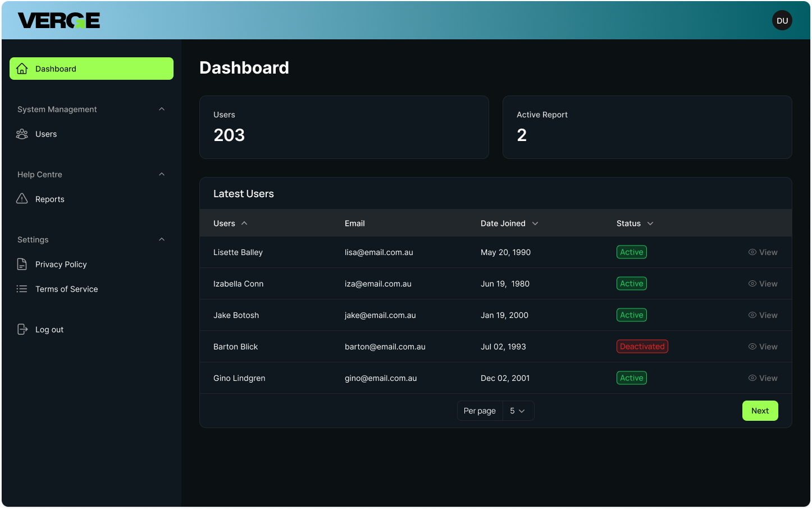Viewport: 812px width, 509px height.
Task: Click the Privacy Policy document icon
Action: (22, 264)
